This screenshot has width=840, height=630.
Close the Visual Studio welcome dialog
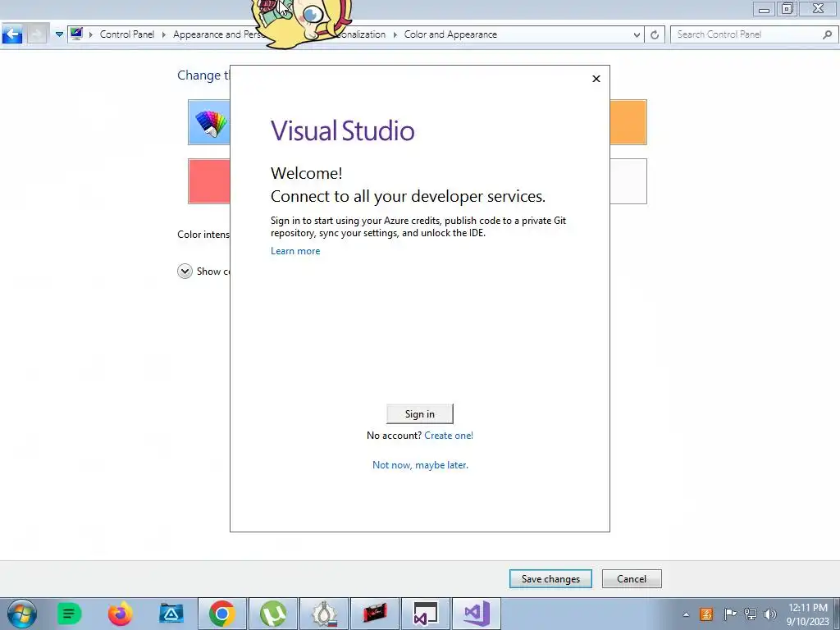(x=596, y=79)
